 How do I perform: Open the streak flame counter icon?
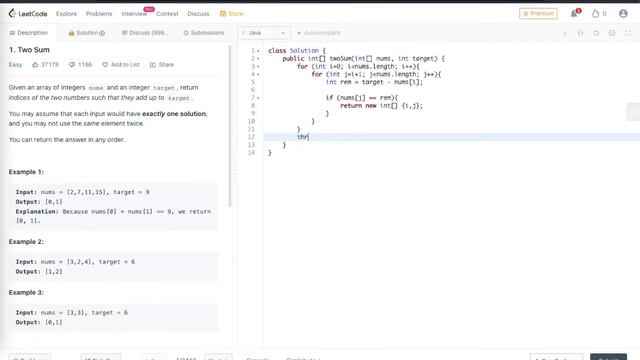pyautogui.click(x=596, y=13)
